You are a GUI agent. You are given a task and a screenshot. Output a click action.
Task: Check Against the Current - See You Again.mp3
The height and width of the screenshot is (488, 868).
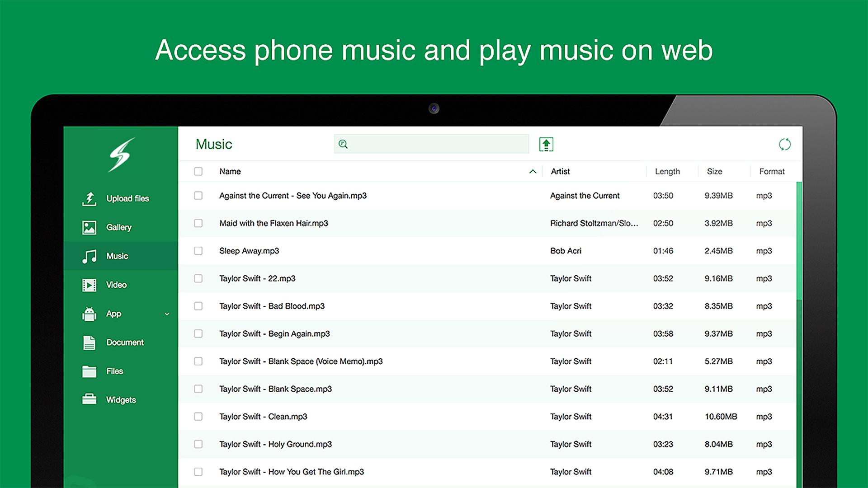click(x=198, y=196)
